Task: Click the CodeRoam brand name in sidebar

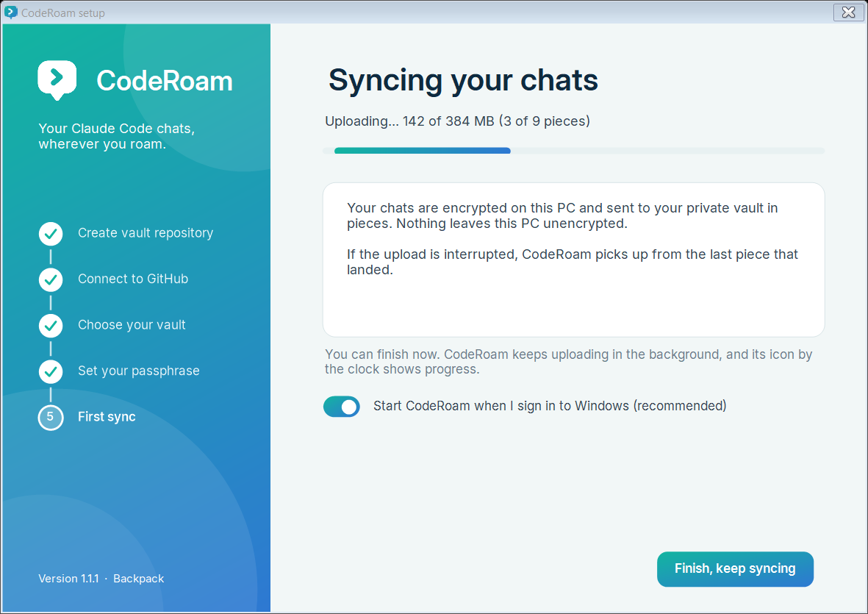Action: click(165, 81)
